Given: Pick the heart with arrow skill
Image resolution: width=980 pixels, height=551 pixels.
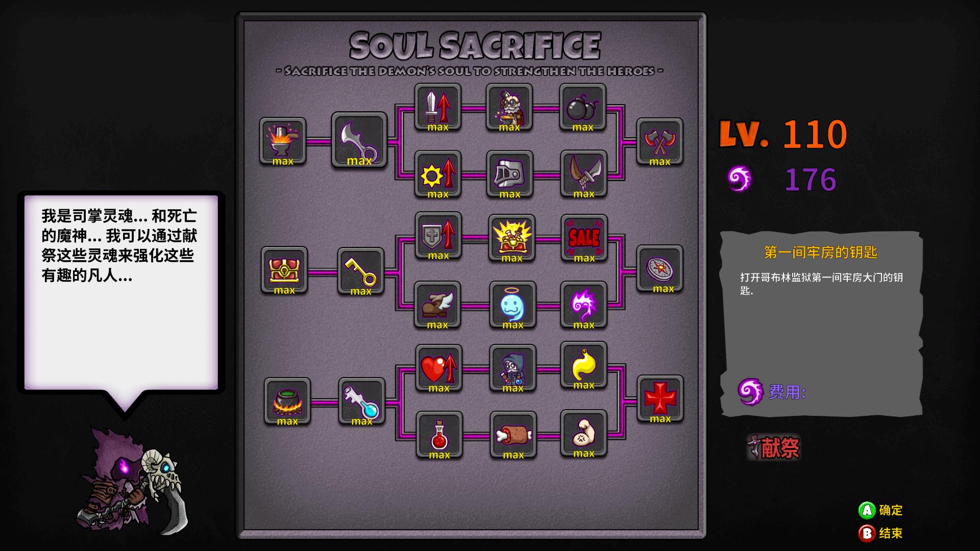Looking at the screenshot, I should (x=439, y=368).
